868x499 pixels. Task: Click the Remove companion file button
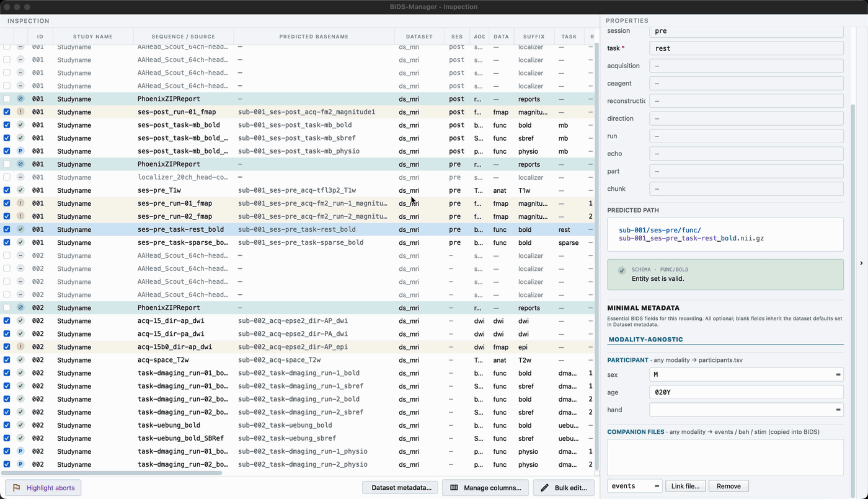728,486
